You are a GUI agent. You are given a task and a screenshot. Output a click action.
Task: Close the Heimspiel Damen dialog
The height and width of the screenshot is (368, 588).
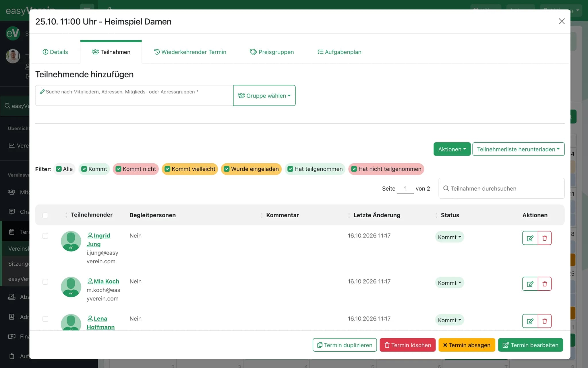pyautogui.click(x=562, y=21)
